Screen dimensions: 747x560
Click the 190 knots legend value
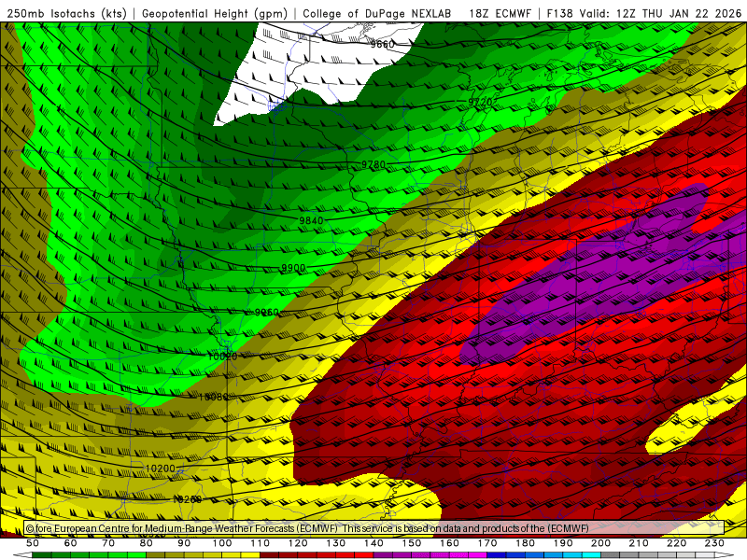coord(563,543)
